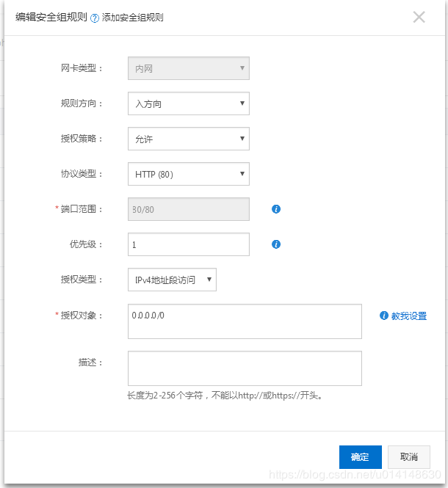Open 授权类型 dropdown showing IPv4地址段访问
Viewport: 448px width, 488px height.
tap(172, 280)
